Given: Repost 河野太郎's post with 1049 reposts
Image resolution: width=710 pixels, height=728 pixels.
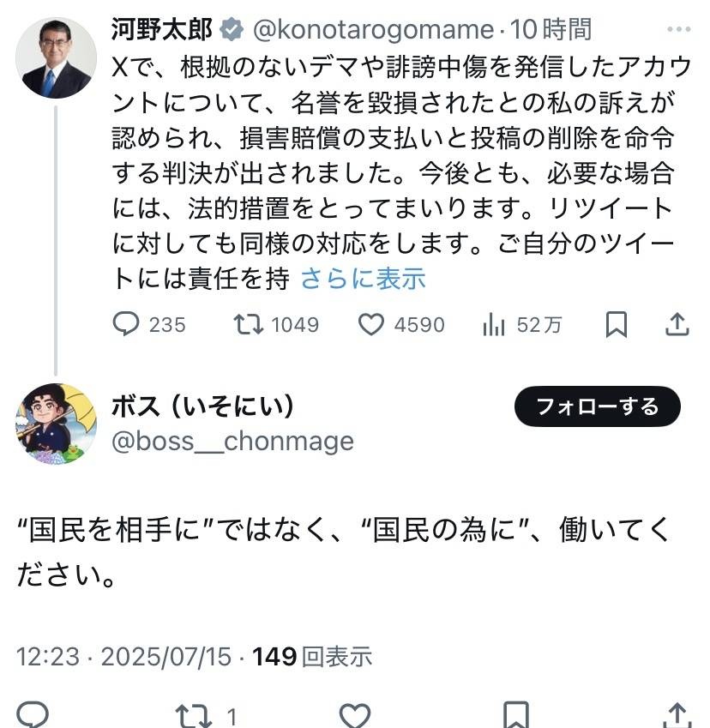Looking at the screenshot, I should (248, 325).
